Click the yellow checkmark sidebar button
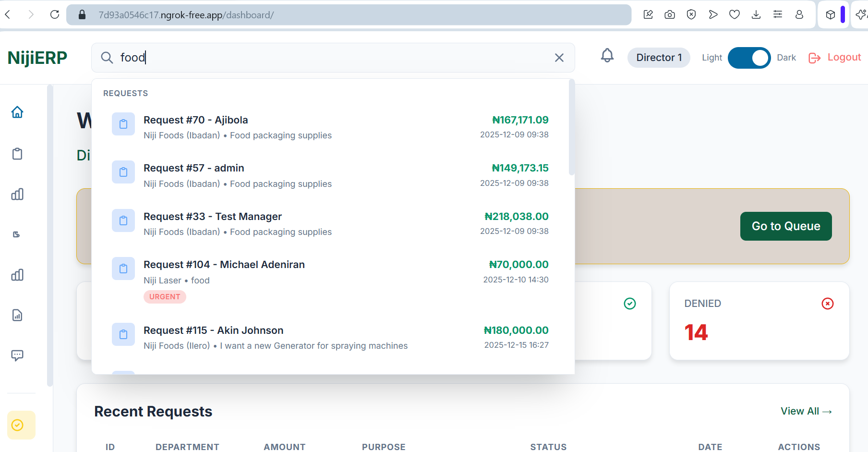Viewport: 868px width, 452px height. 21,425
